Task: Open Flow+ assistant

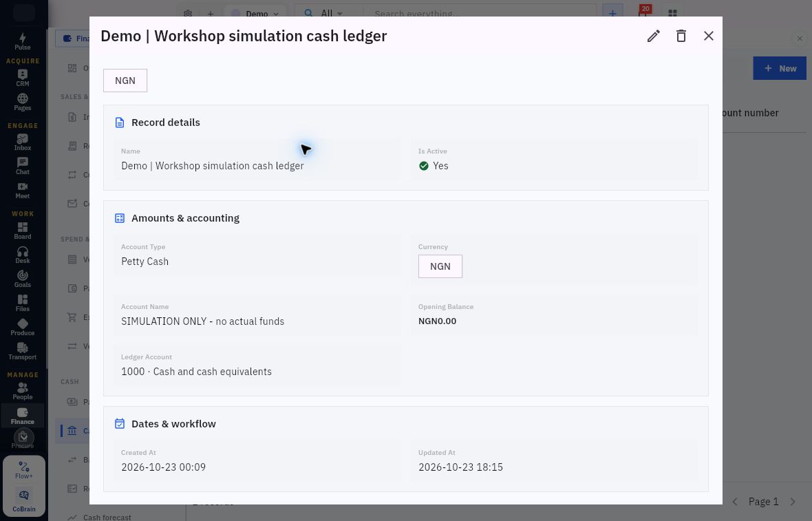Action: point(24,470)
